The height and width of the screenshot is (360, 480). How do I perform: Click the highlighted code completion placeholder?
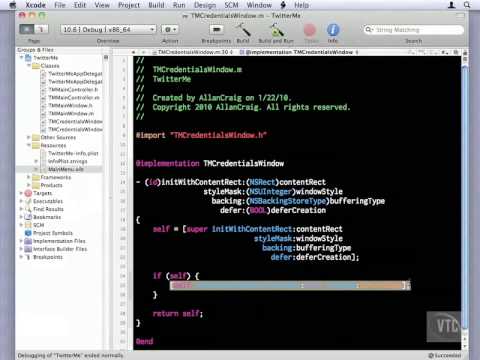click(290, 285)
